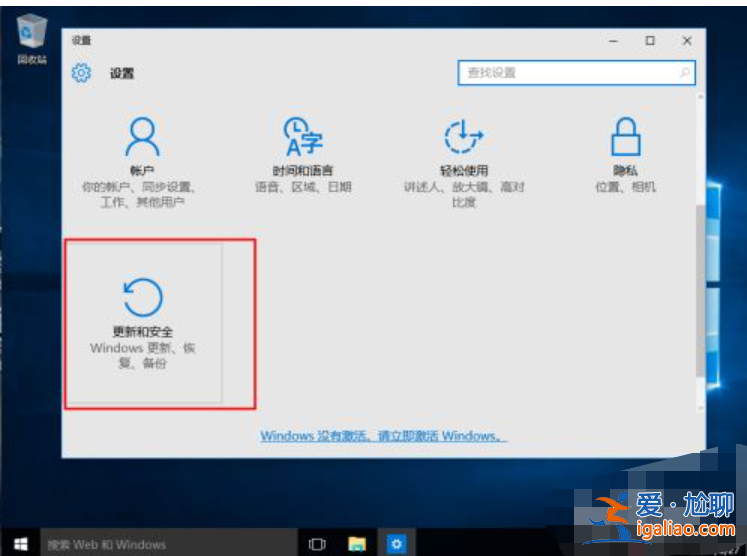Open the 帐户 accounts settings icon
The image size is (747, 556).
pyautogui.click(x=142, y=137)
